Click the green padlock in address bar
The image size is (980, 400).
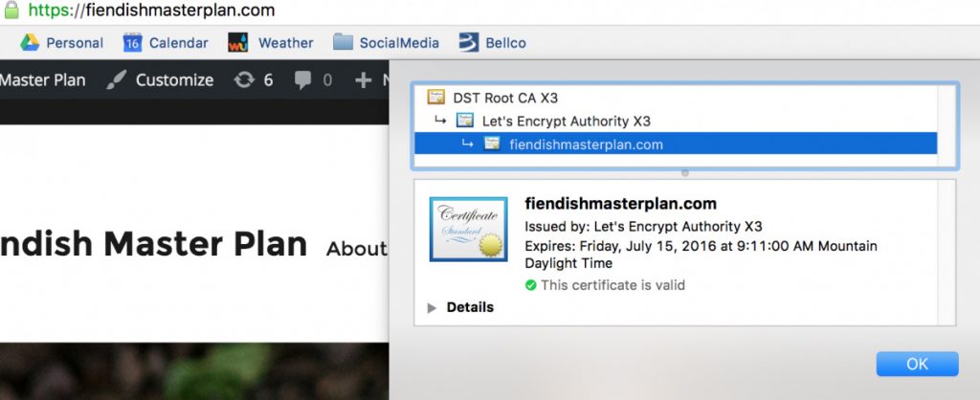pyautogui.click(x=11, y=10)
